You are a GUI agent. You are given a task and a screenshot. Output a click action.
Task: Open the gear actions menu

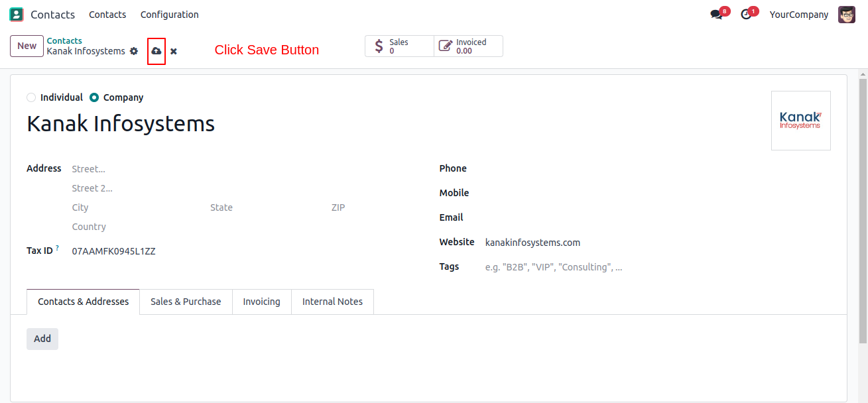point(134,51)
